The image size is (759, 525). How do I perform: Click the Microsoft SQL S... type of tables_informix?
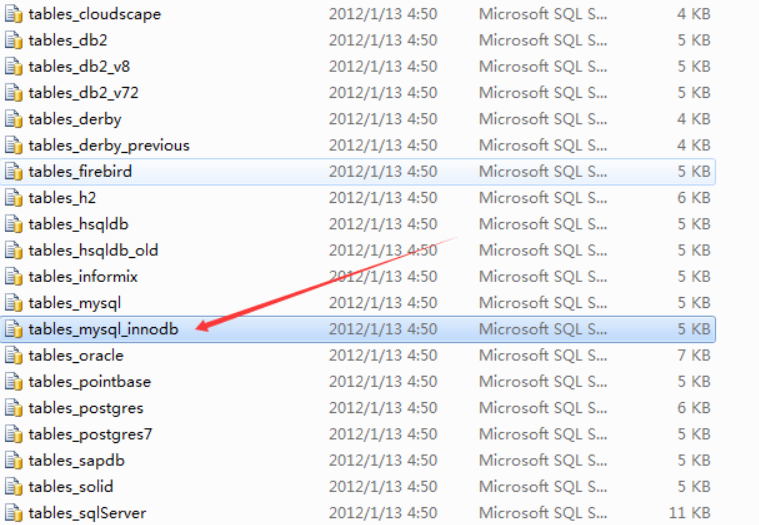pos(543,276)
